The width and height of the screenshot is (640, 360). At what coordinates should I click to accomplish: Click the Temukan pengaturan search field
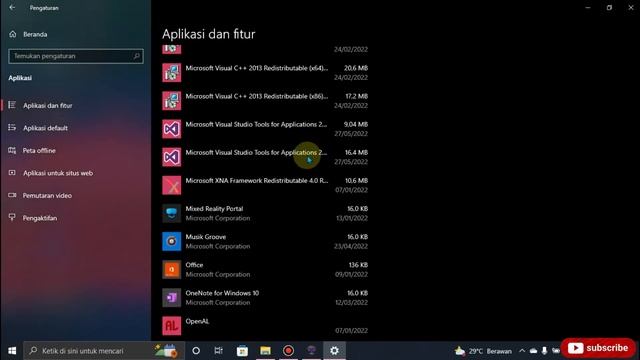click(76, 56)
